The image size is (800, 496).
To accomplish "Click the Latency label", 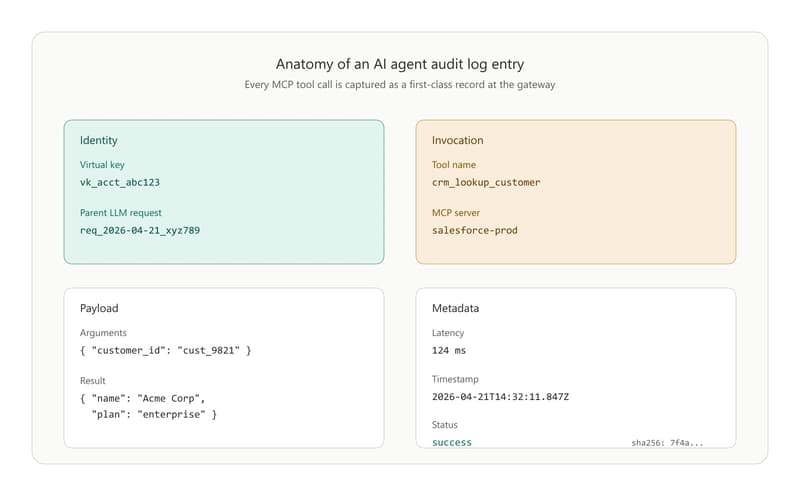I will (448, 333).
